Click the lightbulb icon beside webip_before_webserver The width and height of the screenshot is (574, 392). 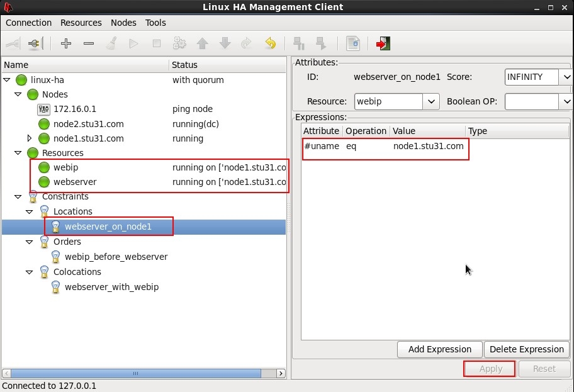55,257
